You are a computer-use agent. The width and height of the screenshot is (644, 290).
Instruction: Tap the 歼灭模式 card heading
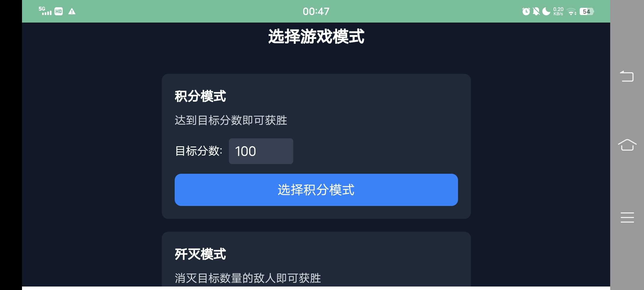point(200,254)
